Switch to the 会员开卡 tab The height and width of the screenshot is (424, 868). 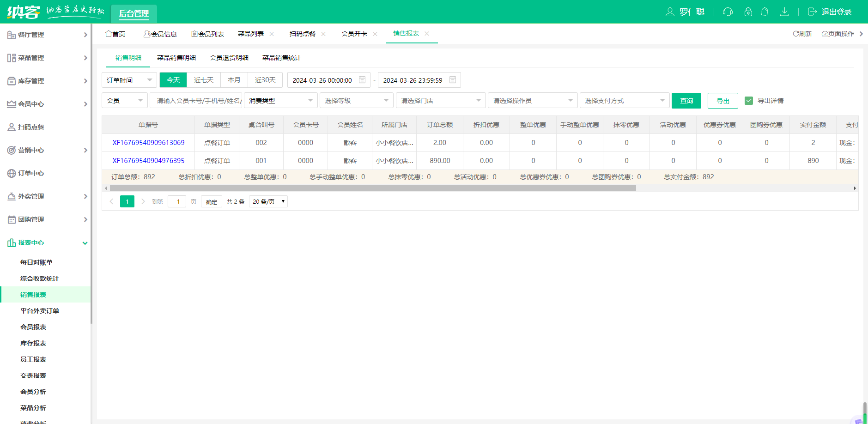click(x=354, y=34)
